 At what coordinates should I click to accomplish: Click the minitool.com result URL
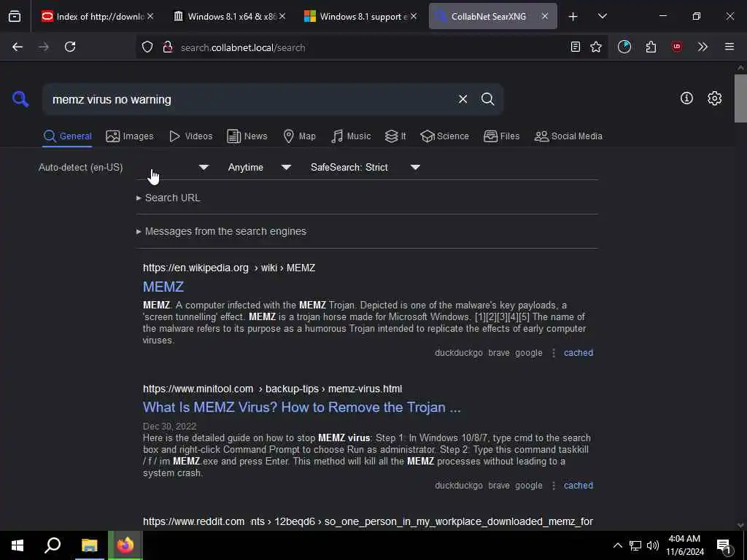[x=273, y=389]
